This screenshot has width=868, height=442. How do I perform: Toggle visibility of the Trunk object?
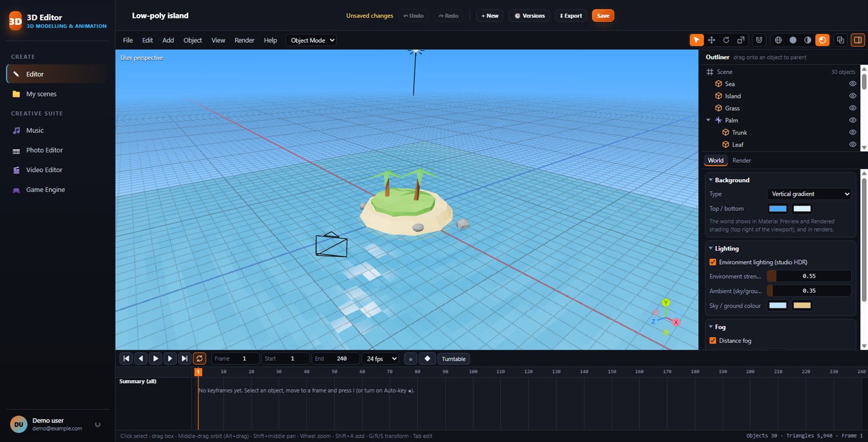(853, 132)
